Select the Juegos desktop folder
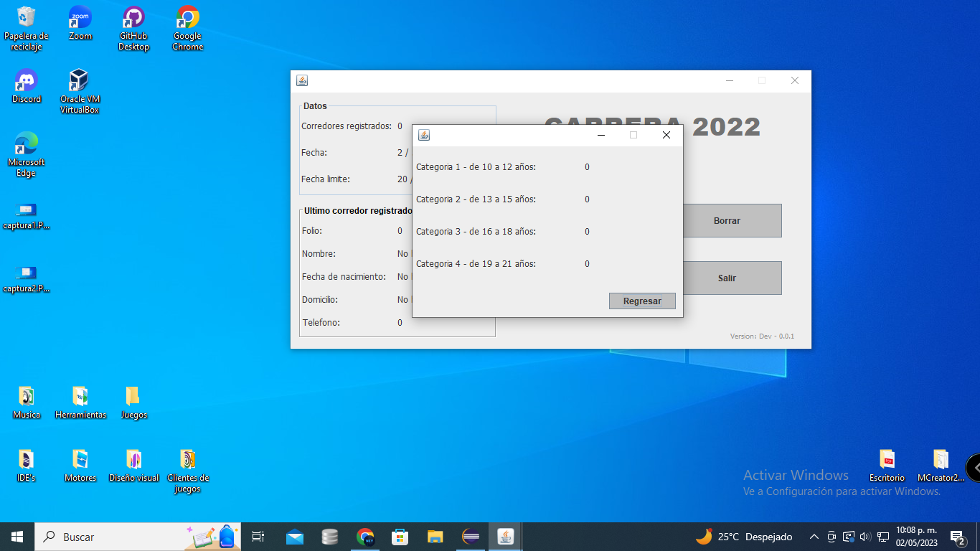 coord(133,402)
